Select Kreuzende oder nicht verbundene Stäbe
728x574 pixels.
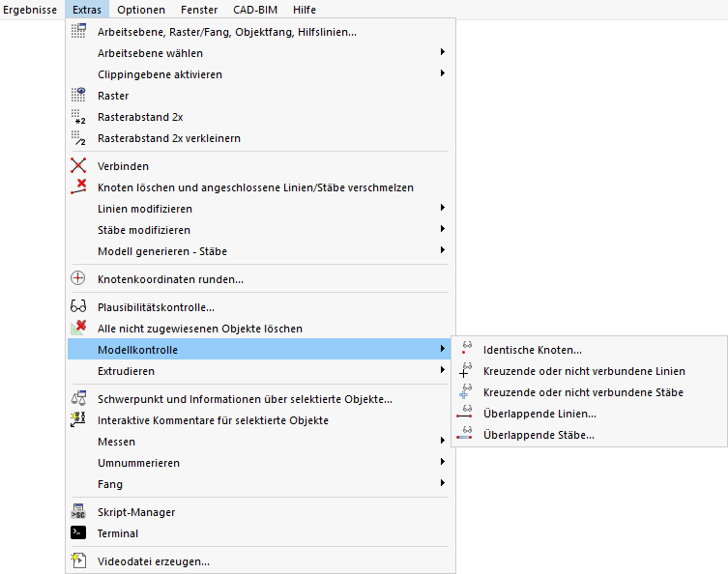pos(589,392)
